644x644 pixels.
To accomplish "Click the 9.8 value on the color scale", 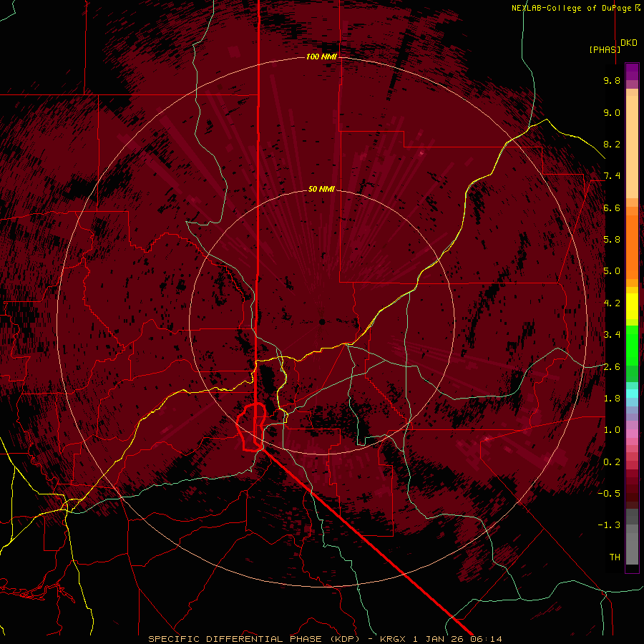I will [x=612, y=80].
